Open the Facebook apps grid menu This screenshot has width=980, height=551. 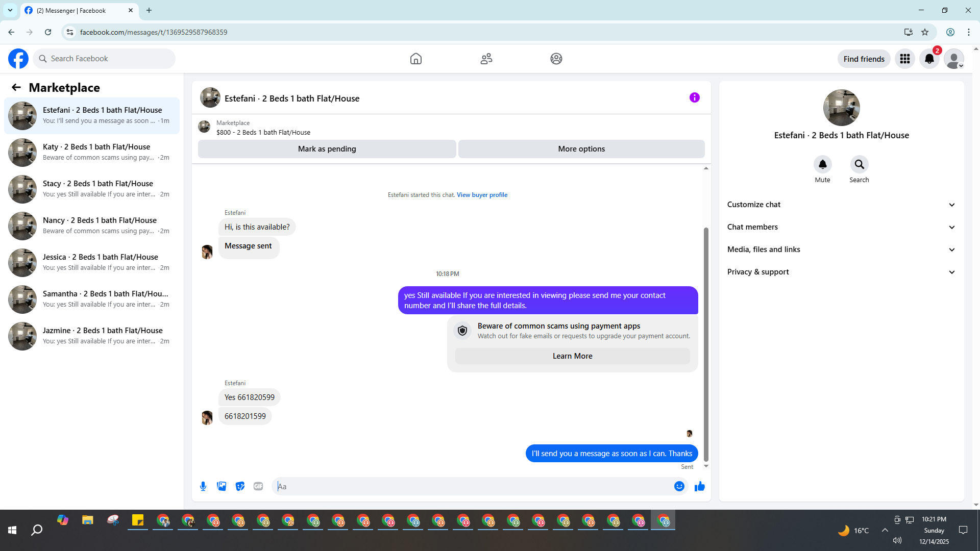pos(904,59)
